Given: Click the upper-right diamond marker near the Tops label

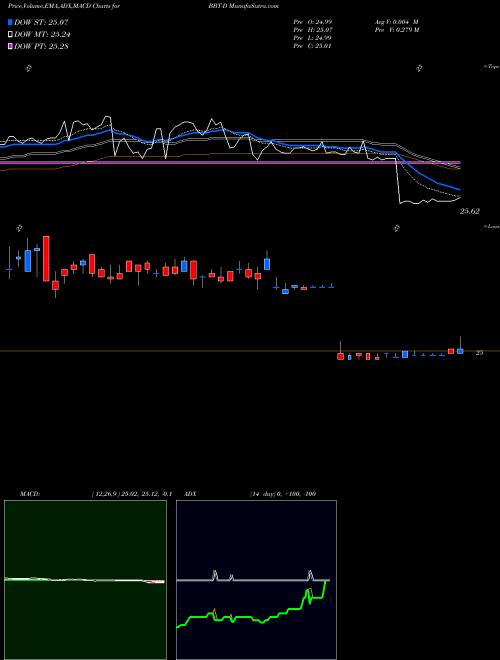Looking at the screenshot, I should (x=419, y=68).
